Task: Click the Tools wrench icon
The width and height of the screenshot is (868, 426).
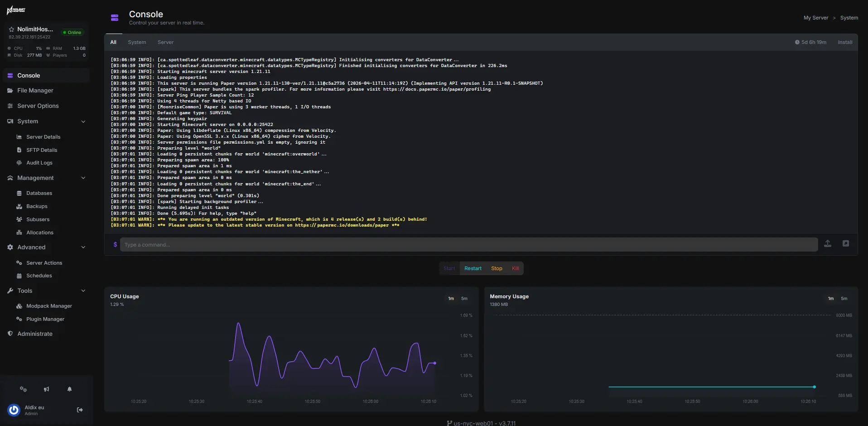Action: [x=10, y=291]
